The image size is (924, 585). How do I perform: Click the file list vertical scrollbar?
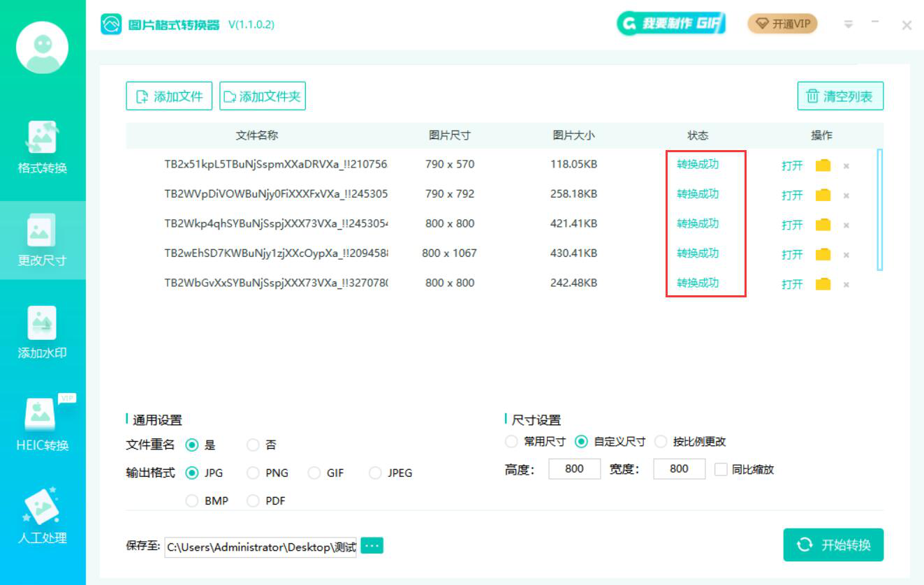(880, 209)
